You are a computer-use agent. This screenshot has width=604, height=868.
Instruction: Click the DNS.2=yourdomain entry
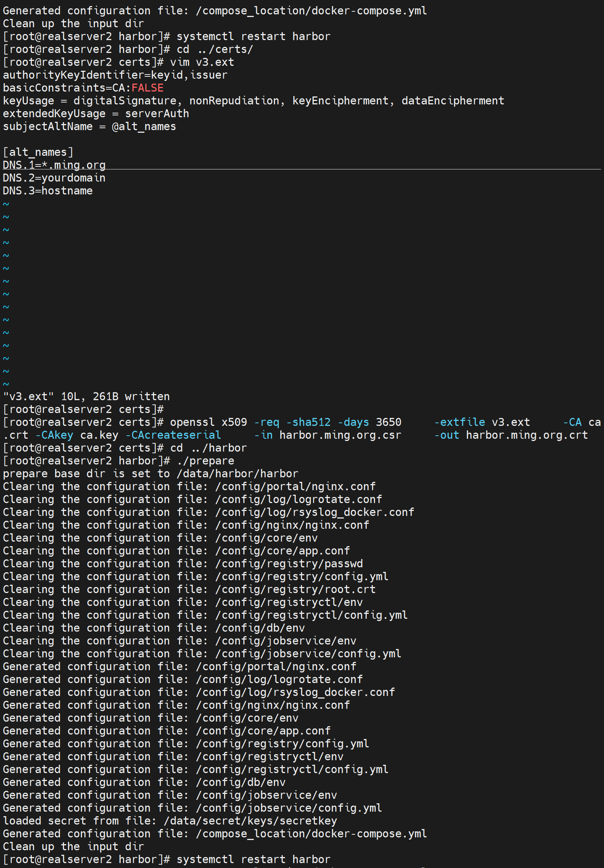tap(54, 178)
